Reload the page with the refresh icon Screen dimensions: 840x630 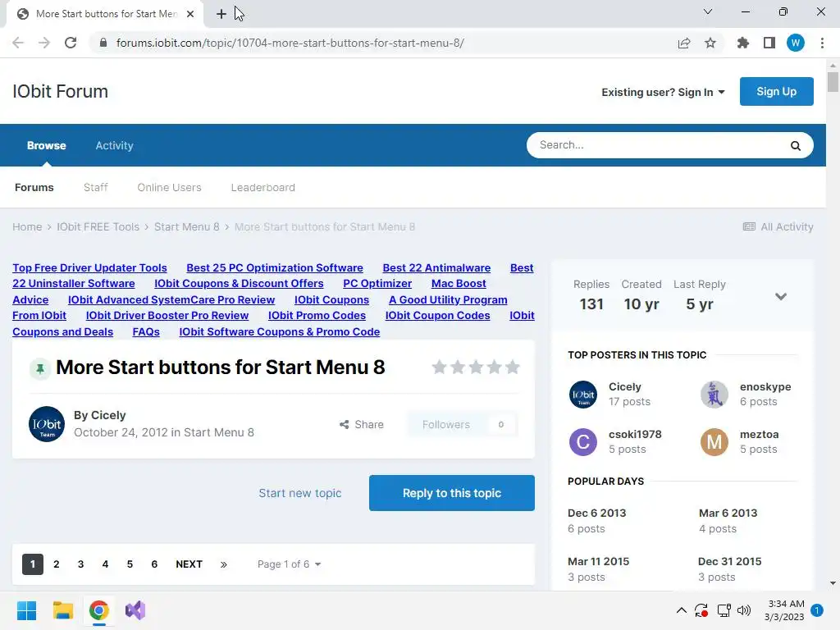[x=71, y=43]
